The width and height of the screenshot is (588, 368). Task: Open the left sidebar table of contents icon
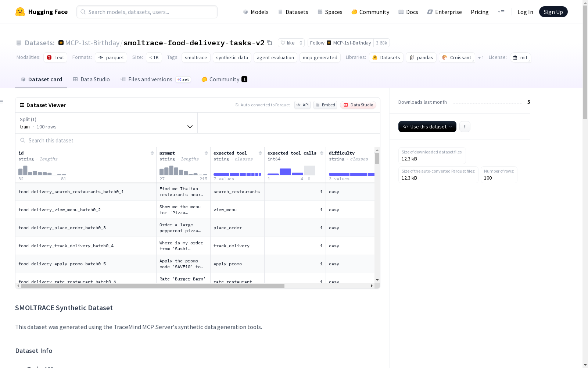(x=2, y=102)
